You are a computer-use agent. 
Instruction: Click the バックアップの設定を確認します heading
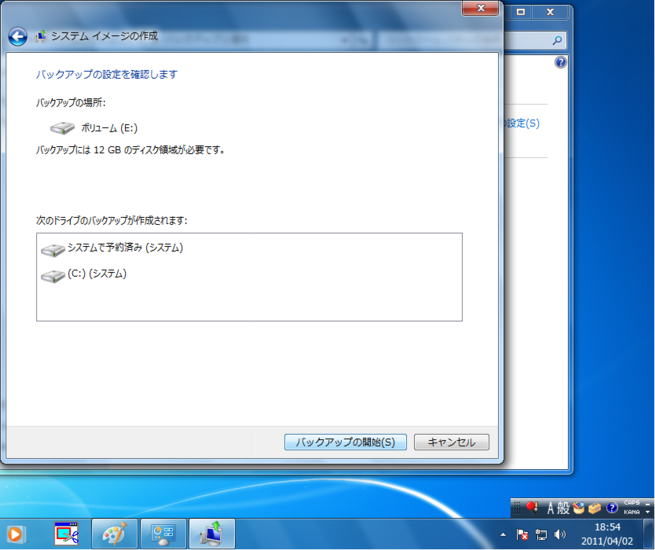tap(107, 74)
